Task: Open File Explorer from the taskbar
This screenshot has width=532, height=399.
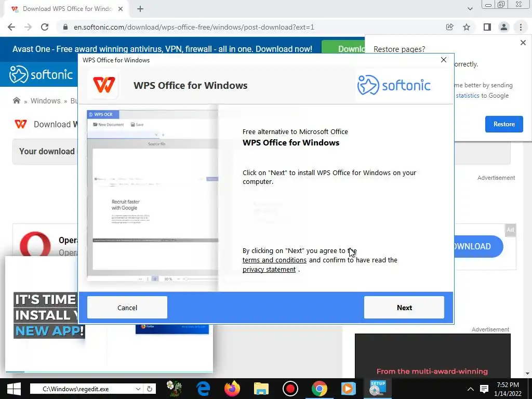Action: (261, 389)
